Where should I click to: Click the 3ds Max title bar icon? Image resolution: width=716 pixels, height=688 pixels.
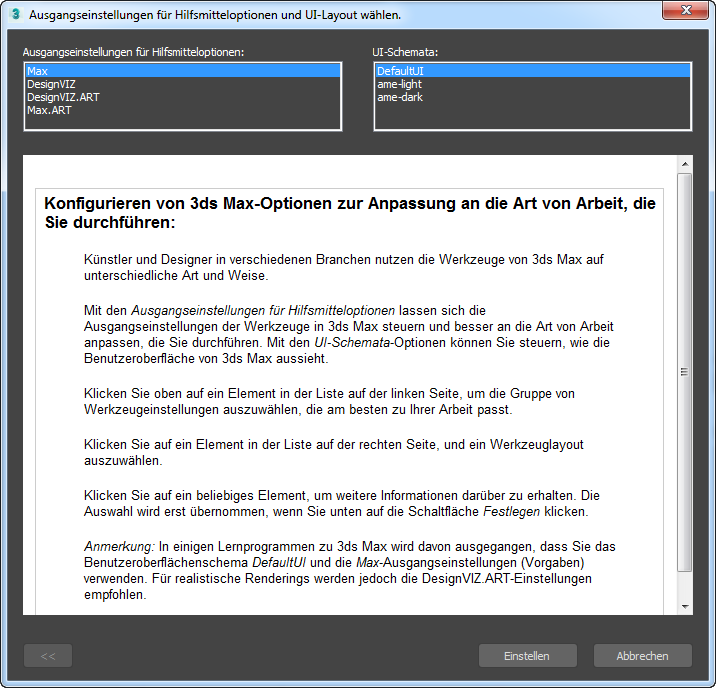click(16, 14)
